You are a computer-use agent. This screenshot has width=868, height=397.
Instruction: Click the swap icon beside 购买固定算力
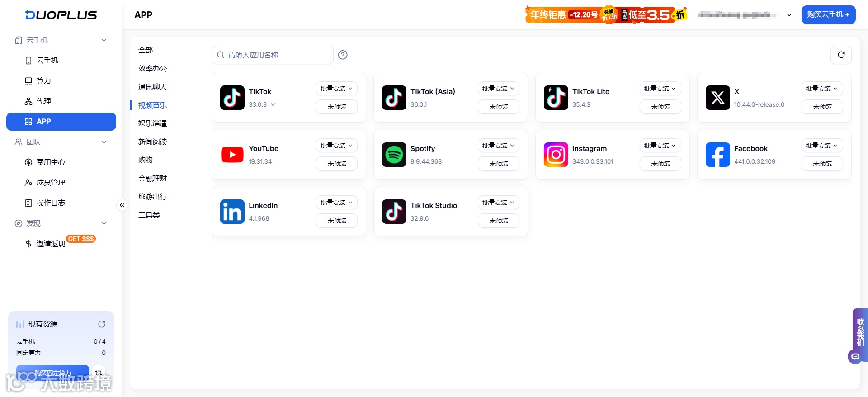point(99,373)
